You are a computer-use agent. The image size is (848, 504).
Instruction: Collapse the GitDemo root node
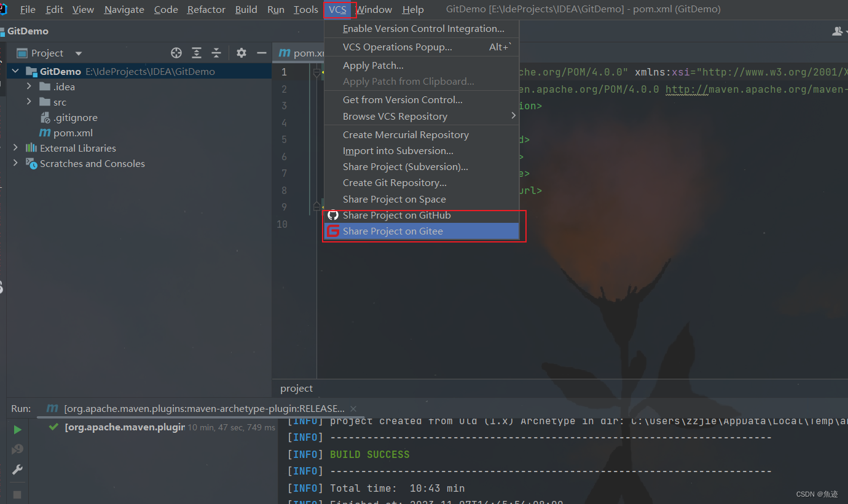[16, 71]
